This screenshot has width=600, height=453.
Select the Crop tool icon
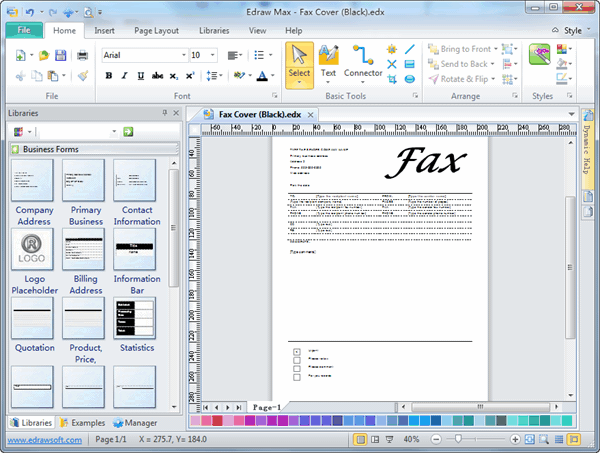point(392,79)
